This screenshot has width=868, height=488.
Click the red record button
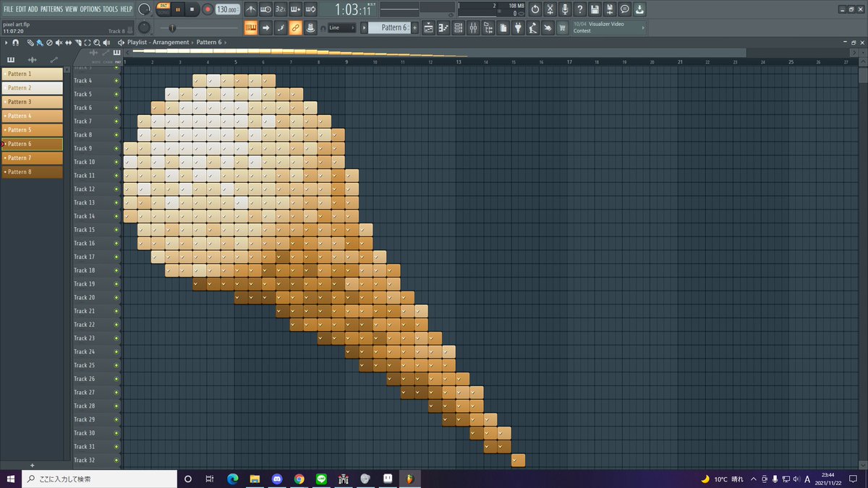point(208,9)
